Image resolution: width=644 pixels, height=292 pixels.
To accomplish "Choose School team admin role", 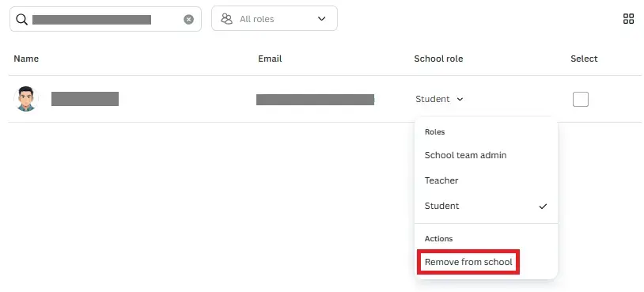I will 486,155.
